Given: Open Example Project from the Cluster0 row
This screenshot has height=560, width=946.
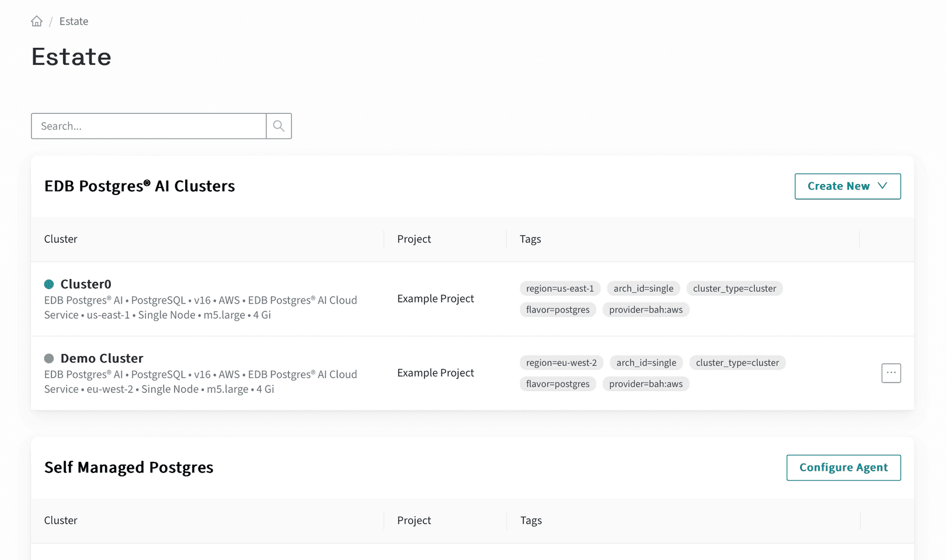Looking at the screenshot, I should point(435,298).
